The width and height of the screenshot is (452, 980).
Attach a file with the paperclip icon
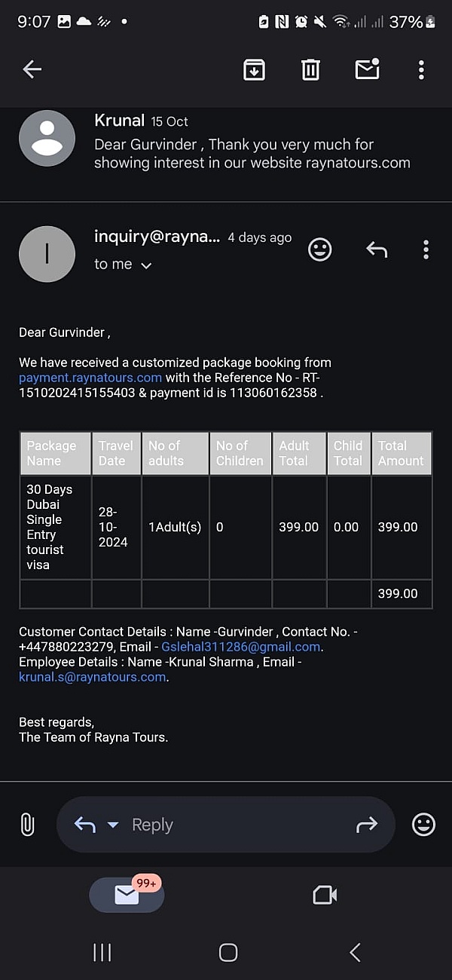tap(27, 825)
